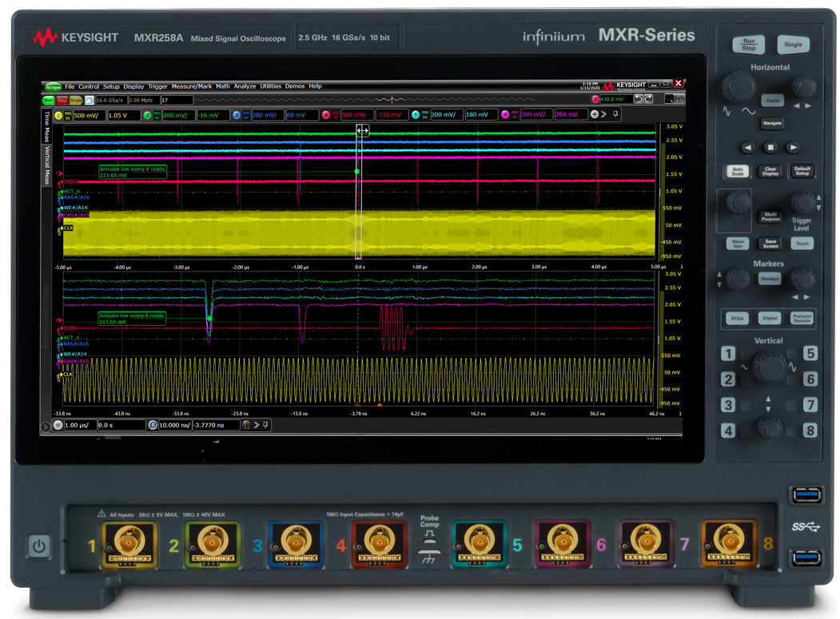840x619 pixels.
Task: Open the Trigger menu
Action: pos(157,86)
